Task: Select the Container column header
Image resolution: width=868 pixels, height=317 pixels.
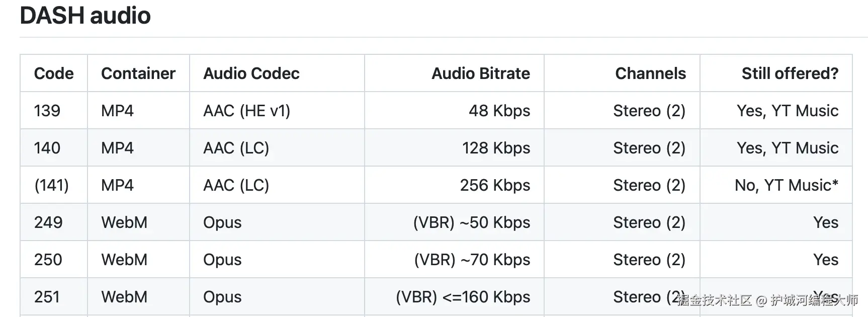Action: pyautogui.click(x=138, y=73)
